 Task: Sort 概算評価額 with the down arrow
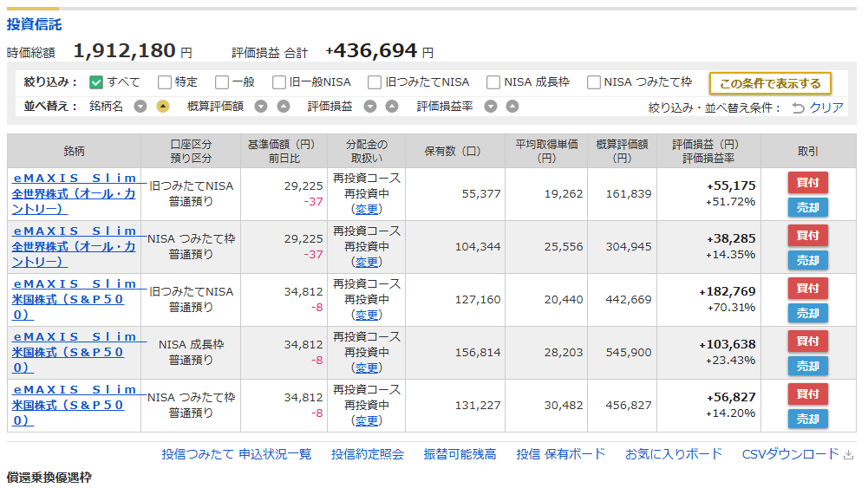(261, 107)
